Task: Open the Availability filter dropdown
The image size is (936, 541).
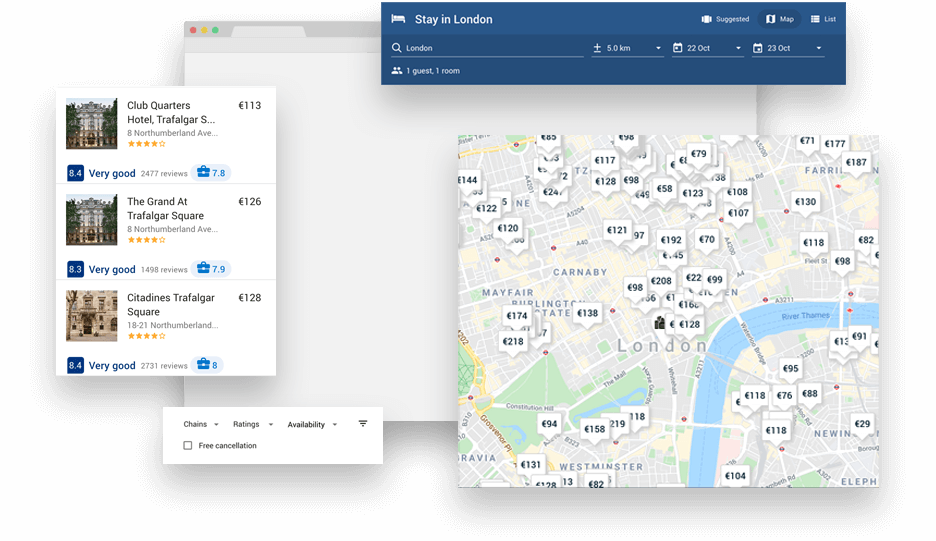Action: pos(312,425)
